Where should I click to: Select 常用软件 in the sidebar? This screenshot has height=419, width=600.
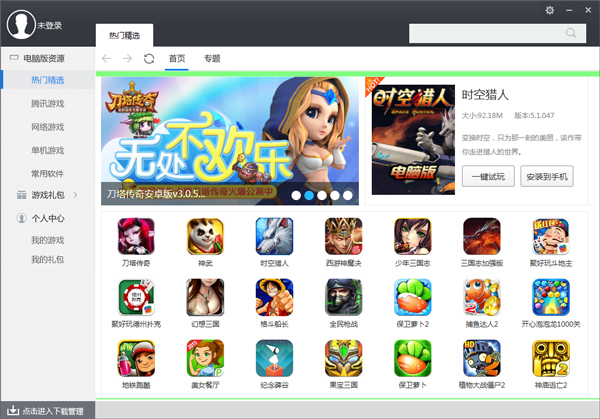pos(48,174)
